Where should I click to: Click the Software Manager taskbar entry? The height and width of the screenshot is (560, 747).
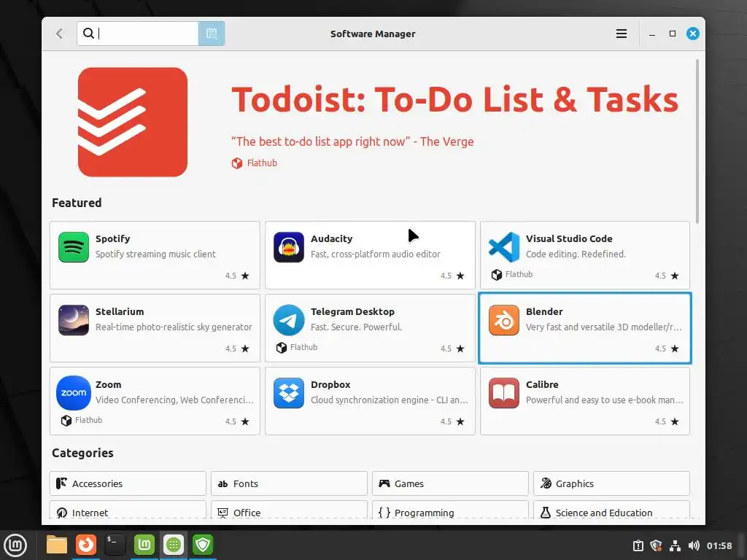(x=174, y=545)
